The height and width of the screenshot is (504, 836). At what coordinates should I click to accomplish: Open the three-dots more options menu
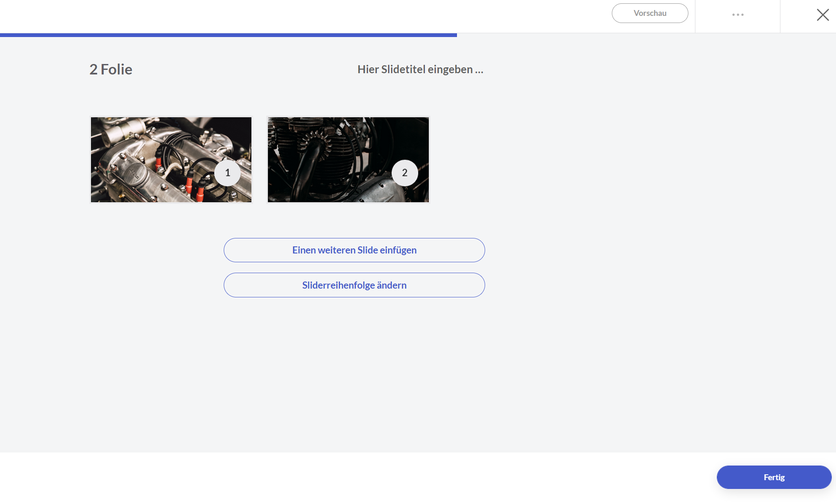click(x=738, y=15)
